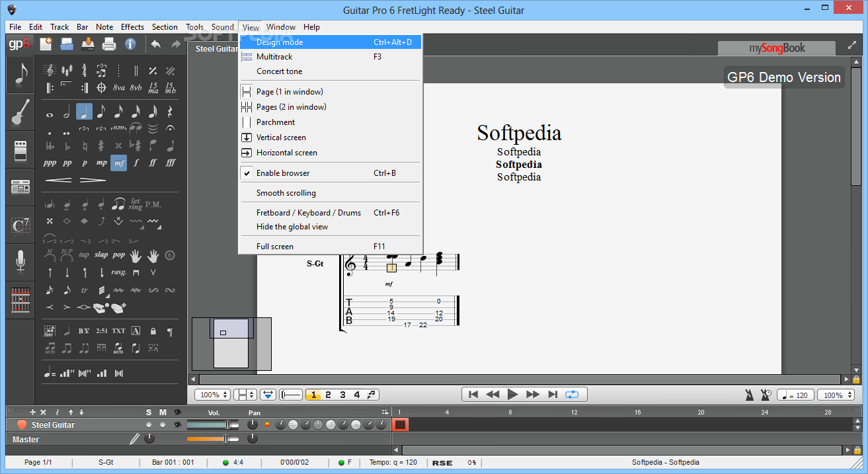Viewport: 868px width, 474px height.
Task: Toggle the metronome icon
Action: tap(749, 395)
